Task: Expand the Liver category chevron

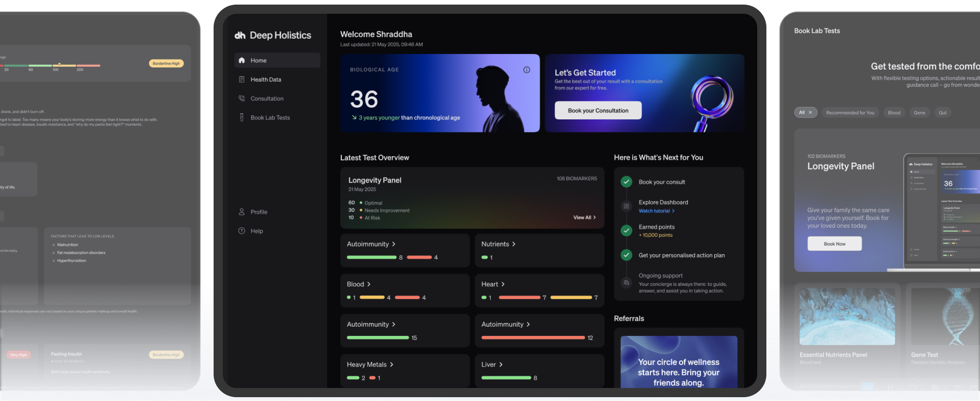Action: [x=501, y=365]
